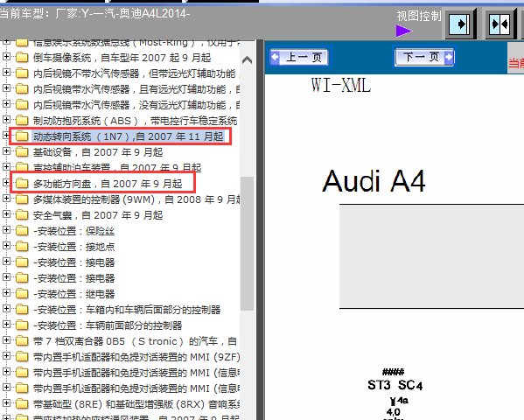524x420 pixels.
Task: Click the scroll-up arrow in tree panel
Action: tap(247, 59)
